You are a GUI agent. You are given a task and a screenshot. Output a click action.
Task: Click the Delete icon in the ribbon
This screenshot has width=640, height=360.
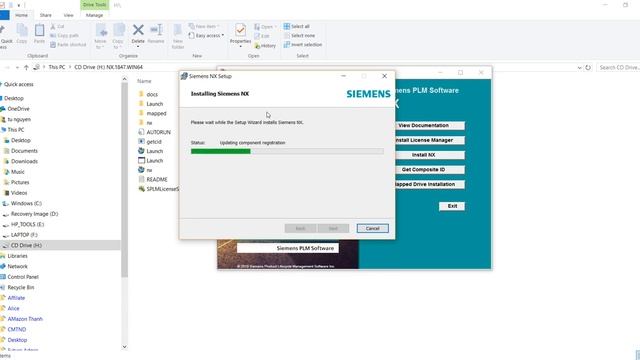coord(138,30)
